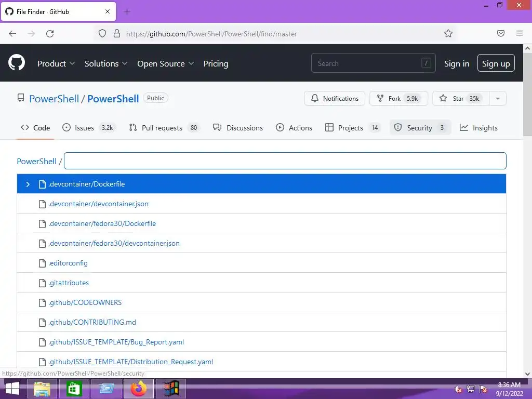Open .gitattributes file
This screenshot has width=532, height=399.
coord(69,283)
